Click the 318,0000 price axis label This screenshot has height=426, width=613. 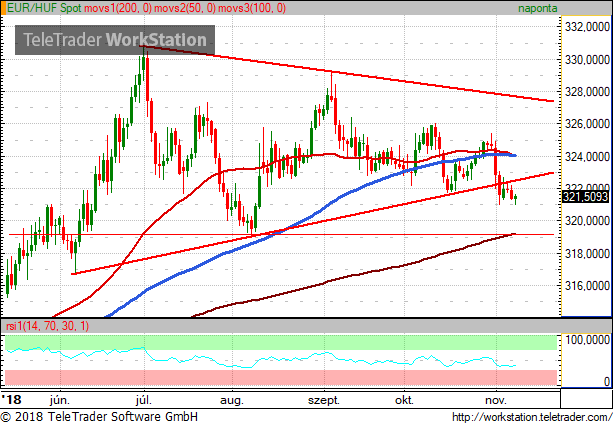(587, 254)
